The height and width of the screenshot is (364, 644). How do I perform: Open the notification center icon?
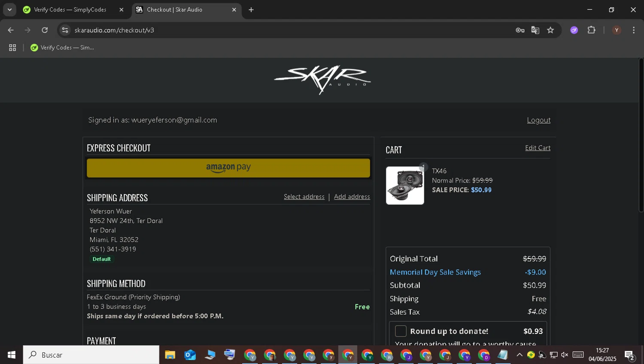630,355
